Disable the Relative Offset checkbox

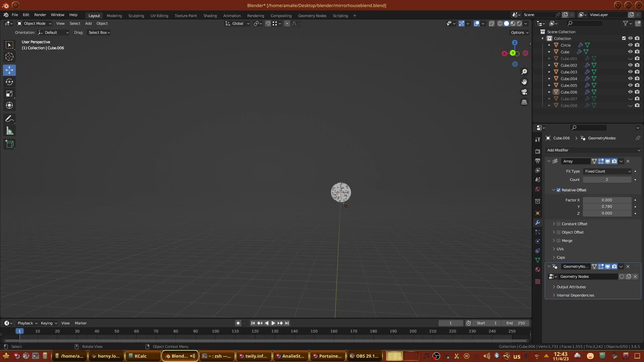click(x=558, y=190)
